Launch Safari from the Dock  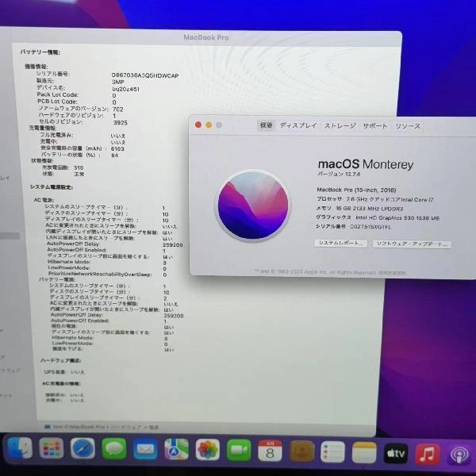pyautogui.click(x=83, y=449)
